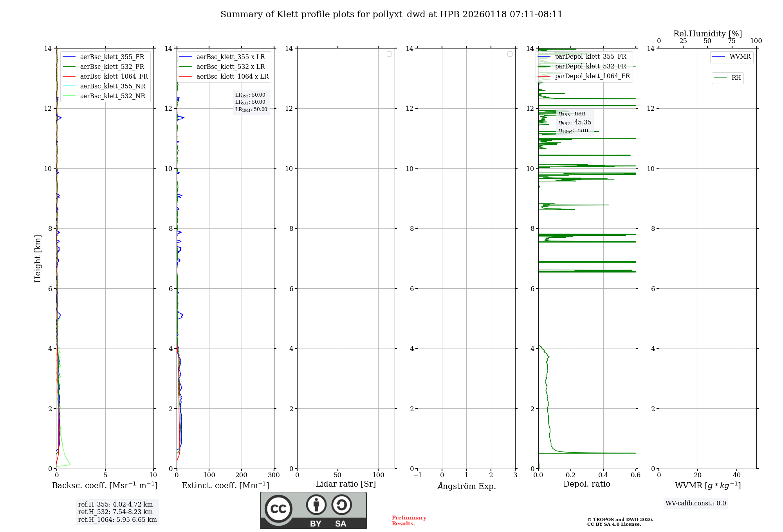Click the empty legend box in Lidar ratio plot
This screenshot has width=783, height=532.
(x=389, y=54)
